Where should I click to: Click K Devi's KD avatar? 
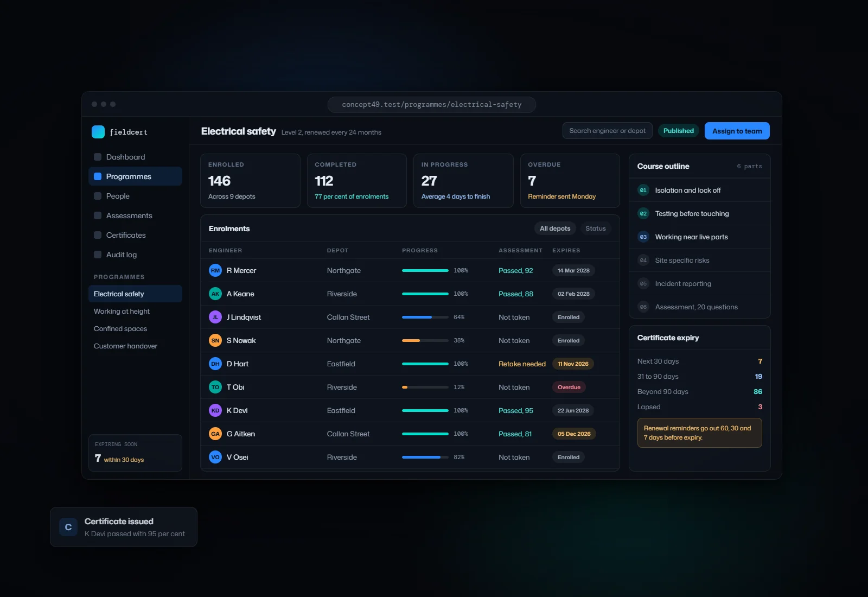click(215, 410)
